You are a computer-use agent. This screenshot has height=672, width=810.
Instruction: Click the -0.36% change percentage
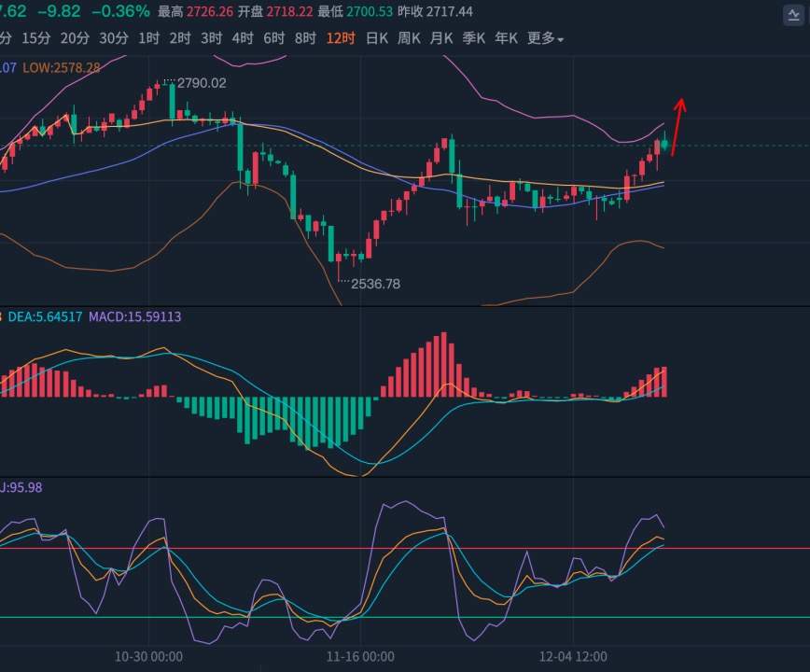[x=121, y=11]
